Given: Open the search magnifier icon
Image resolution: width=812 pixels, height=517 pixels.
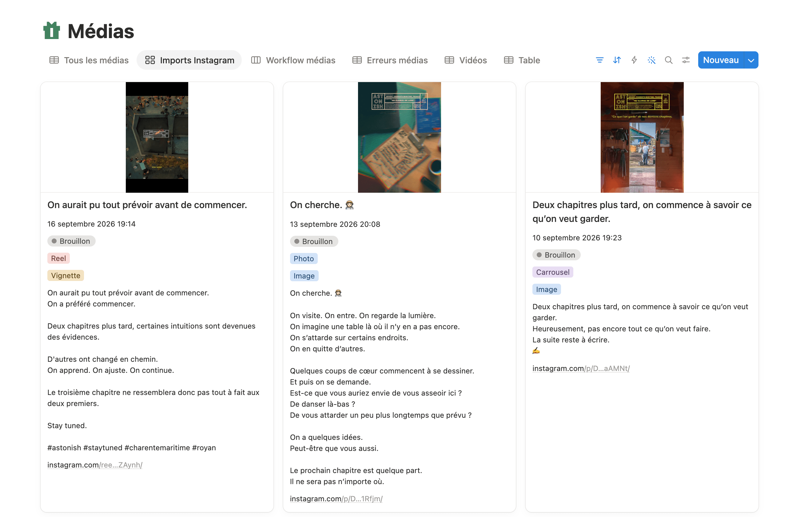Looking at the screenshot, I should click(668, 60).
